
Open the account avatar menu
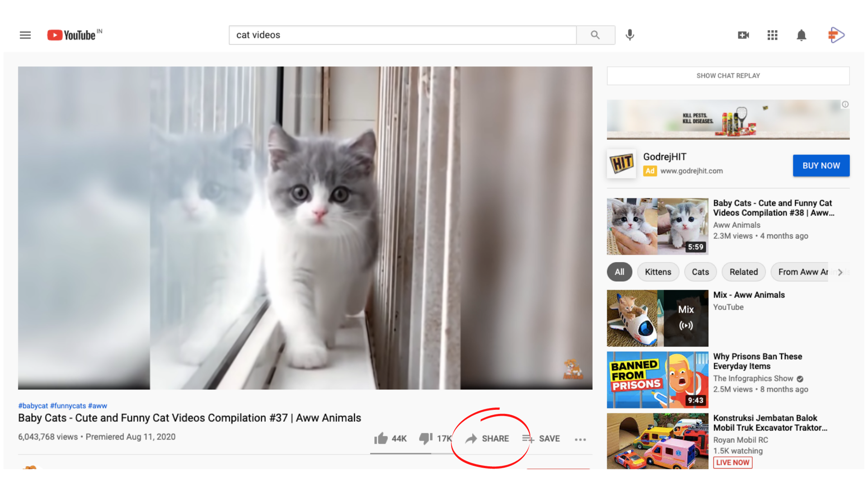(x=836, y=35)
